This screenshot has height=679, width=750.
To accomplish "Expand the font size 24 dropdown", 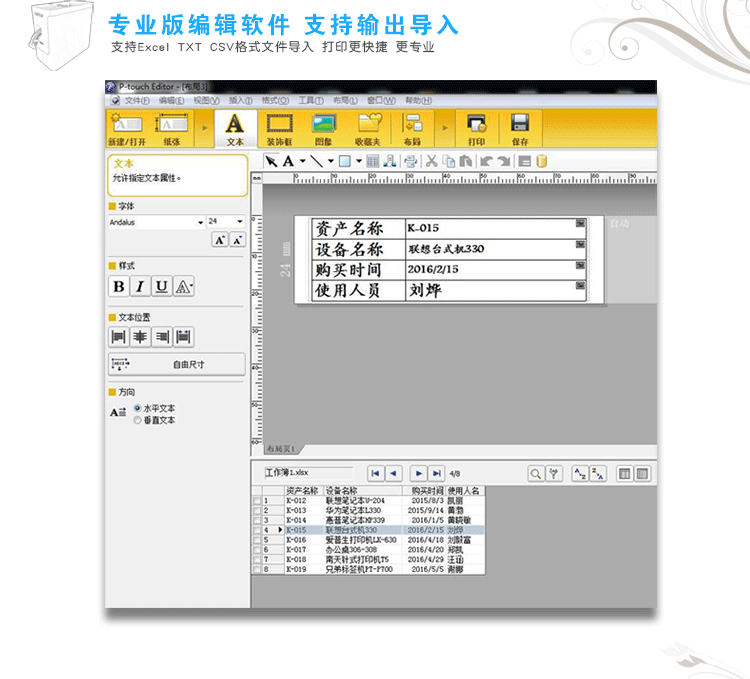I will tap(240, 222).
